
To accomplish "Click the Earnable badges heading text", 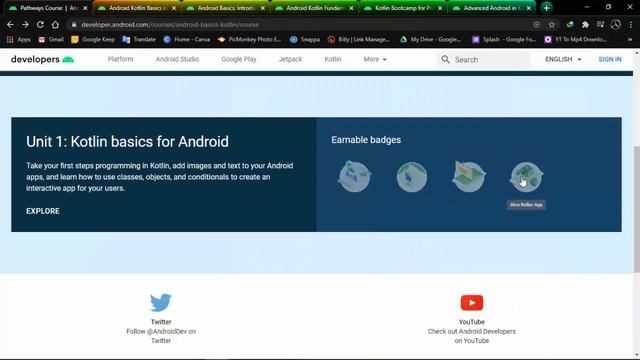I will click(366, 140).
